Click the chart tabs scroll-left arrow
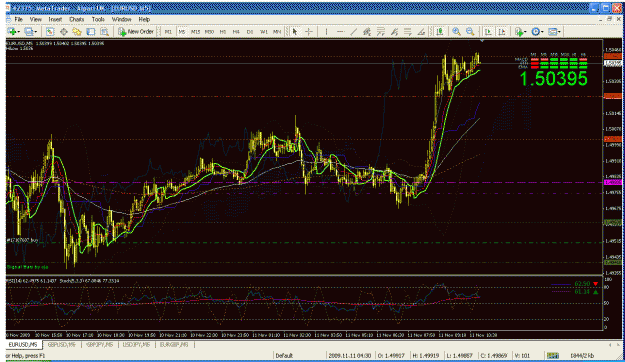 (610, 344)
